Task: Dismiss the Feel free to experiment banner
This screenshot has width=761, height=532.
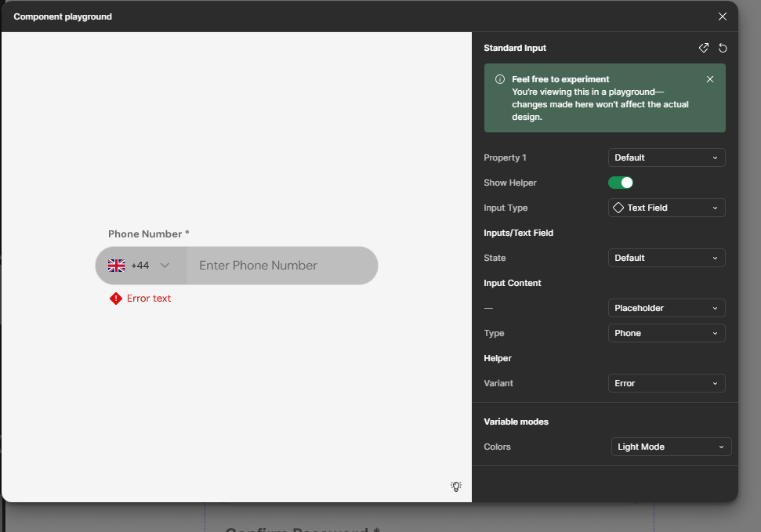Action: [x=710, y=79]
